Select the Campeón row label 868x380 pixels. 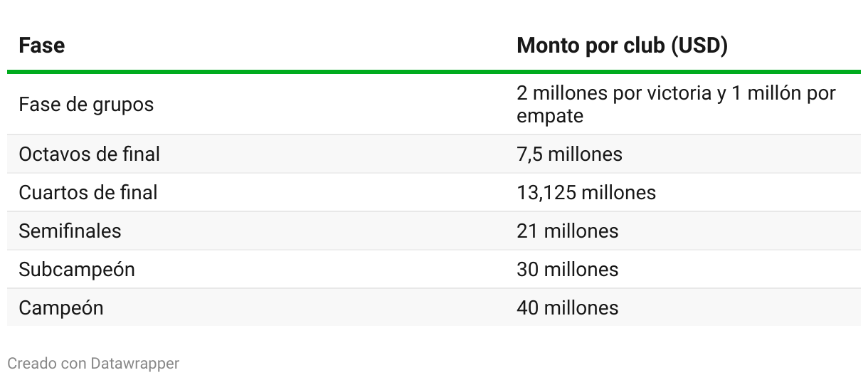pyautogui.click(x=61, y=308)
